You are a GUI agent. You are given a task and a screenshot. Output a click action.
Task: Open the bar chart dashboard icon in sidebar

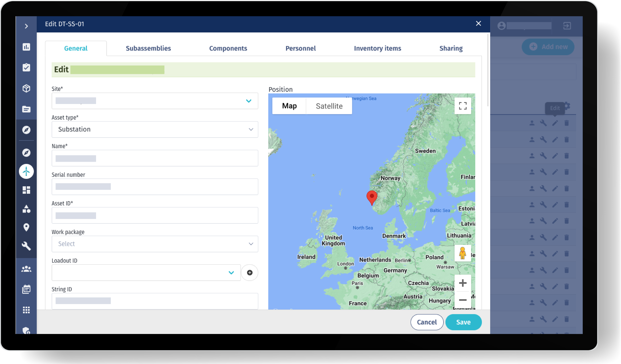(26, 47)
